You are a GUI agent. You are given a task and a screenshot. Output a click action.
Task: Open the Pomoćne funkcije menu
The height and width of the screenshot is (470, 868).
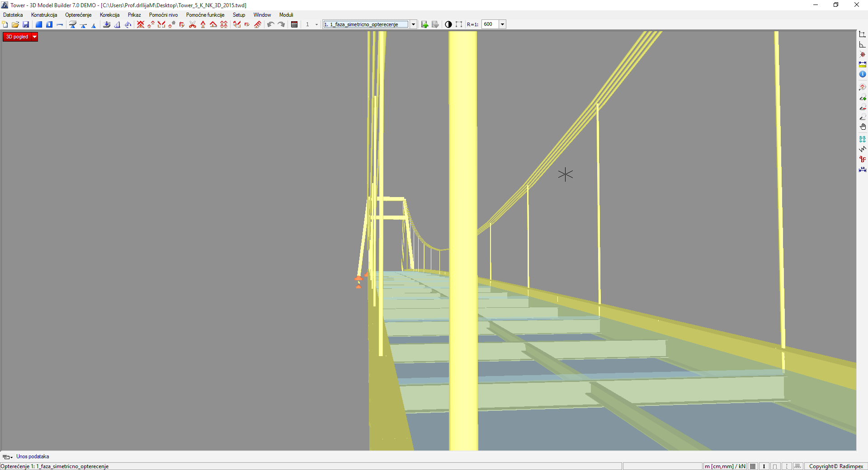tap(205, 15)
